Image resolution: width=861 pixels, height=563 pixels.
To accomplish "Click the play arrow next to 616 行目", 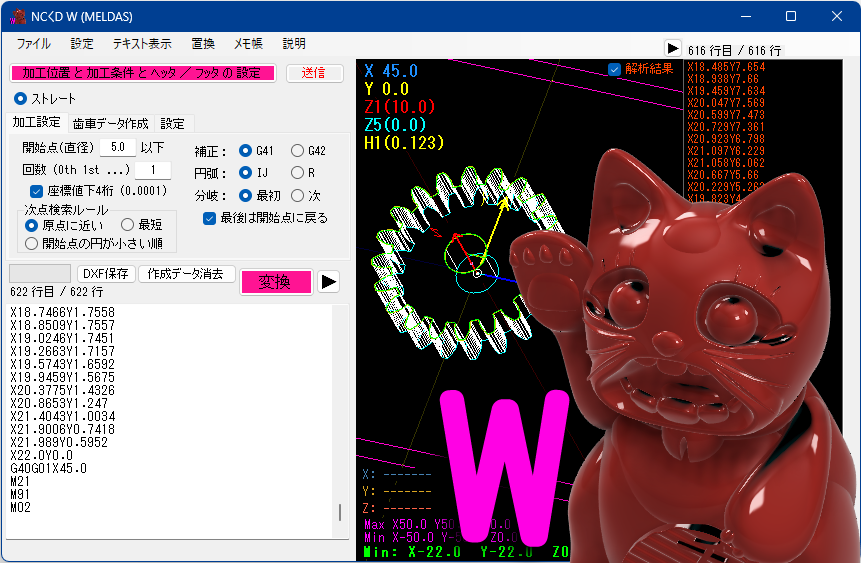I will point(673,48).
